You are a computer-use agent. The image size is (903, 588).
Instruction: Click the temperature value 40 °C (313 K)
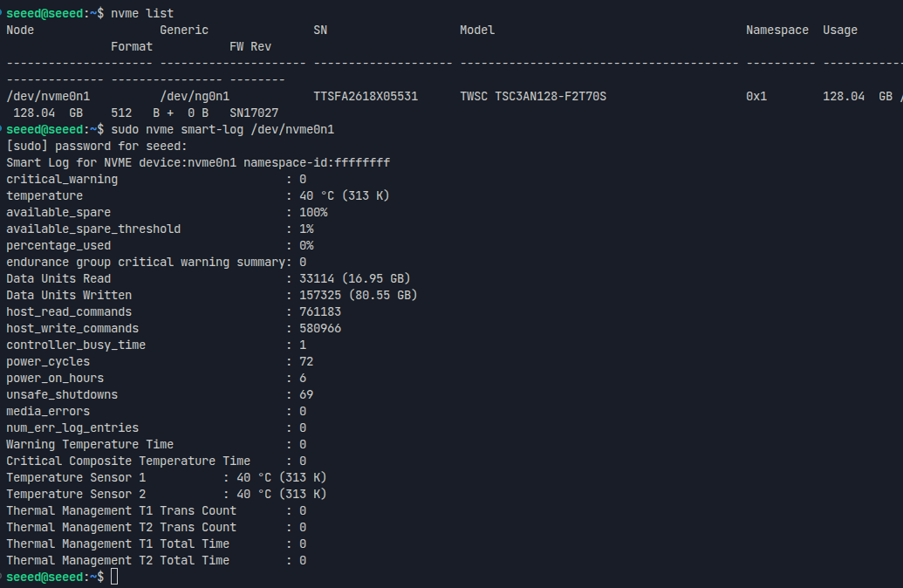click(x=345, y=195)
